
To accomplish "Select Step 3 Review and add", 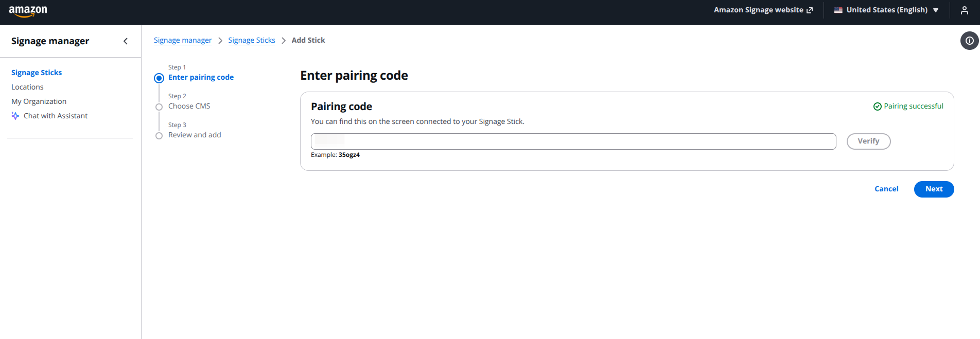I will (x=195, y=135).
